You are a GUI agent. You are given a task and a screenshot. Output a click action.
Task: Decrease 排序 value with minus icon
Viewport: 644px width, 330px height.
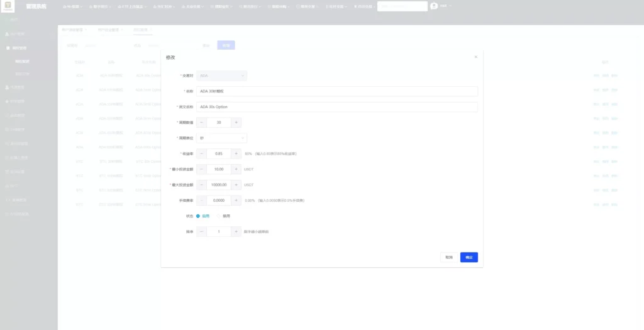pos(202,231)
